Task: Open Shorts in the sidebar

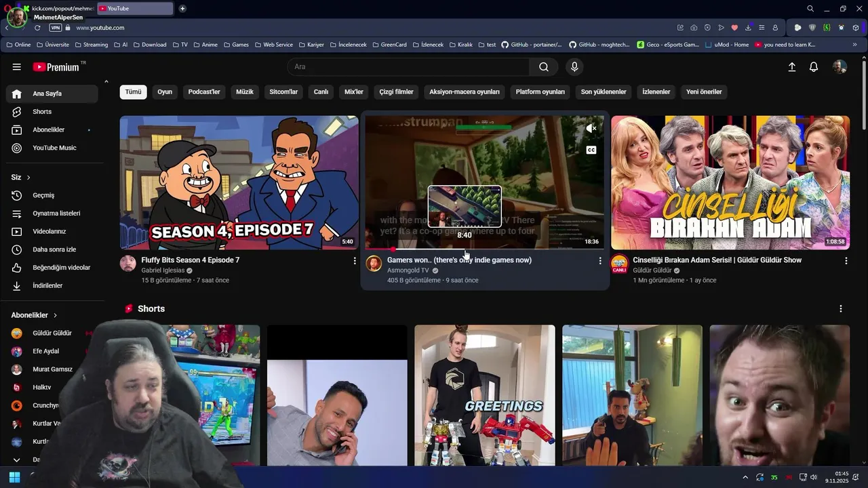Action: point(52,112)
